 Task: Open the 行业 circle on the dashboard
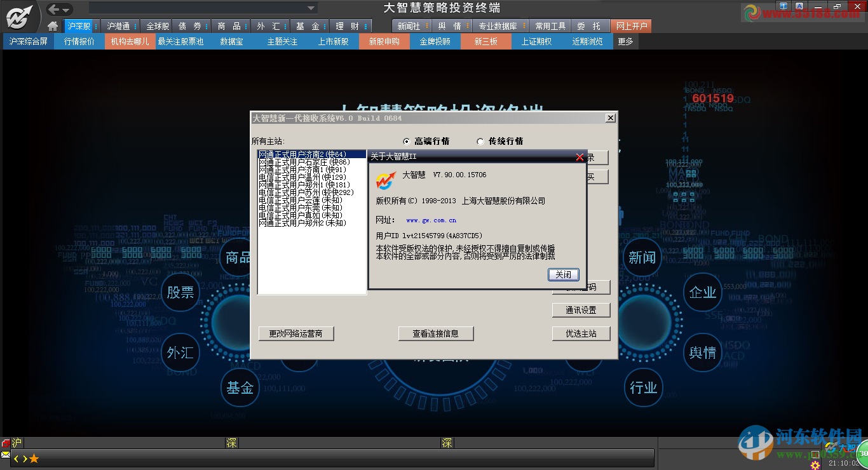(x=643, y=387)
